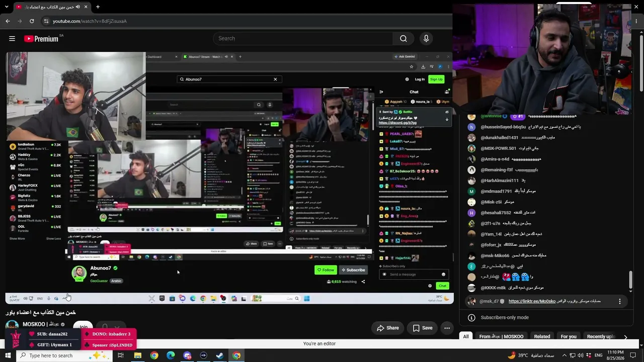
Task: Open the clock showing 11:10 PM
Action: [615, 355]
